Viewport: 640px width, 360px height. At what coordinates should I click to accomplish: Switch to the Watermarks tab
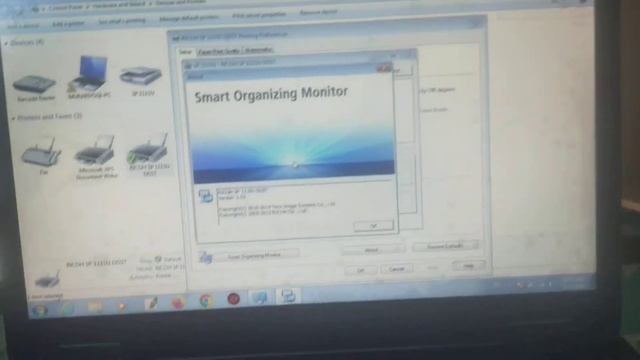coord(259,50)
